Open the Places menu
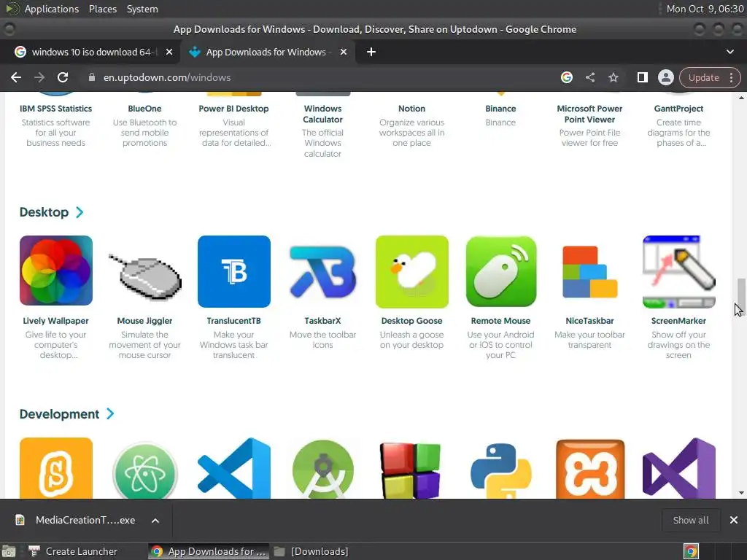The width and height of the screenshot is (747, 560). (x=102, y=9)
